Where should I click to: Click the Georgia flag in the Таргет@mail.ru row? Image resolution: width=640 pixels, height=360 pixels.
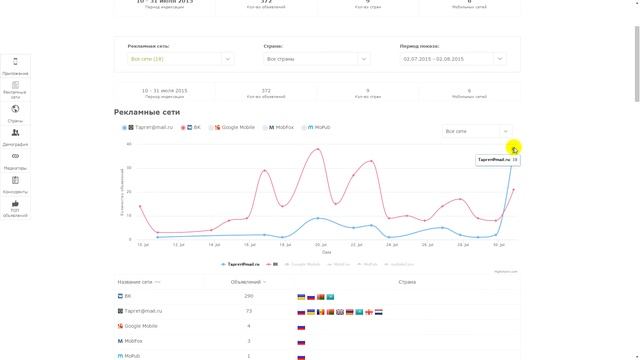369,312
